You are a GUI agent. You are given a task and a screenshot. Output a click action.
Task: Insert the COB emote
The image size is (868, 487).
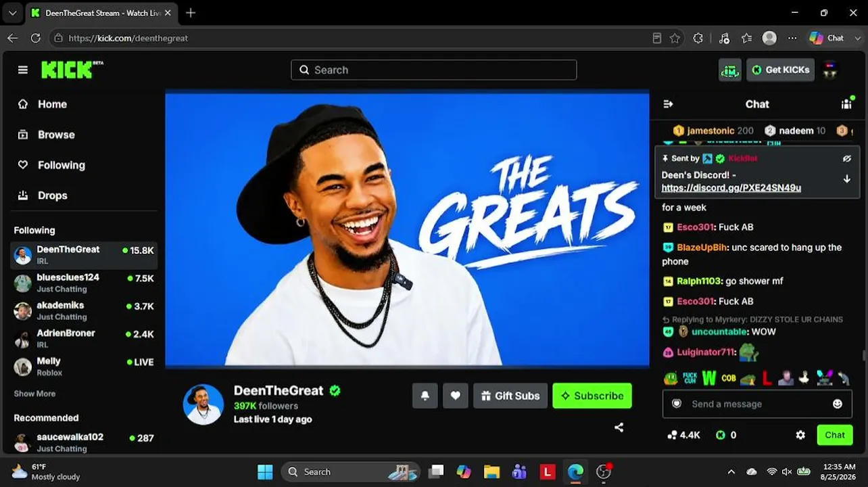click(728, 378)
